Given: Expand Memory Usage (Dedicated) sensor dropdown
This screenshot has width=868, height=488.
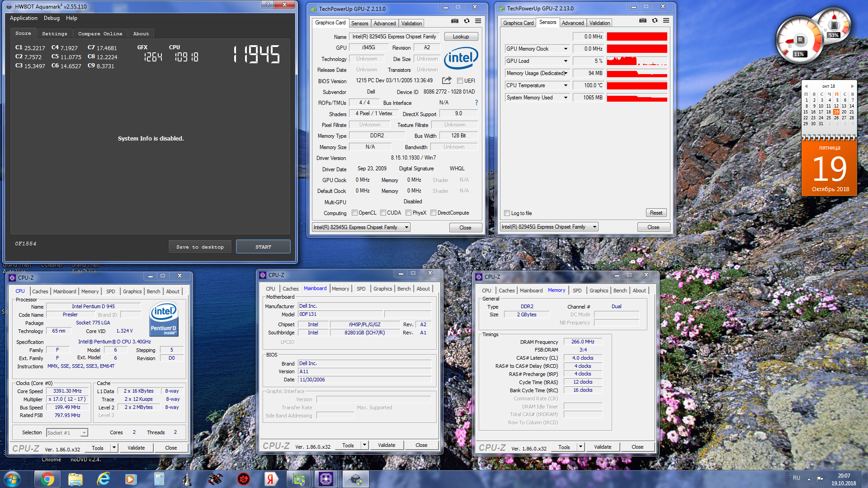Looking at the screenshot, I should pos(565,73).
